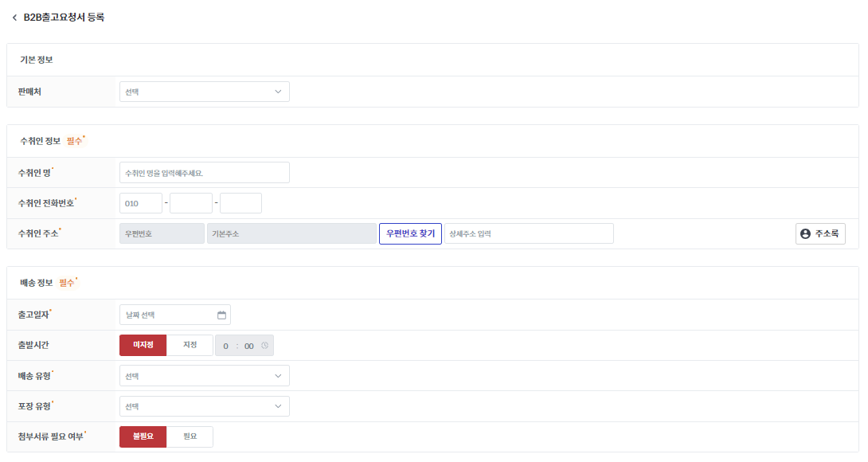Click the last phone number field

(x=240, y=203)
